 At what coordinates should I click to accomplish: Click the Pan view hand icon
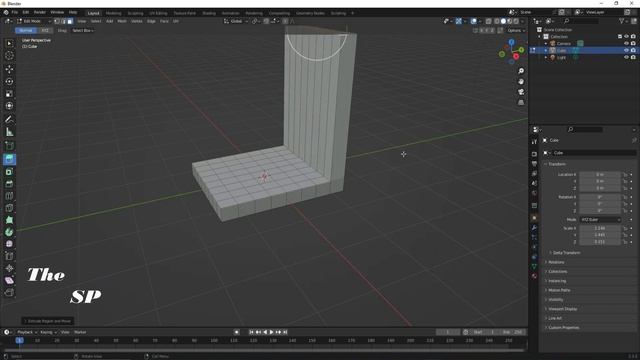(521, 82)
